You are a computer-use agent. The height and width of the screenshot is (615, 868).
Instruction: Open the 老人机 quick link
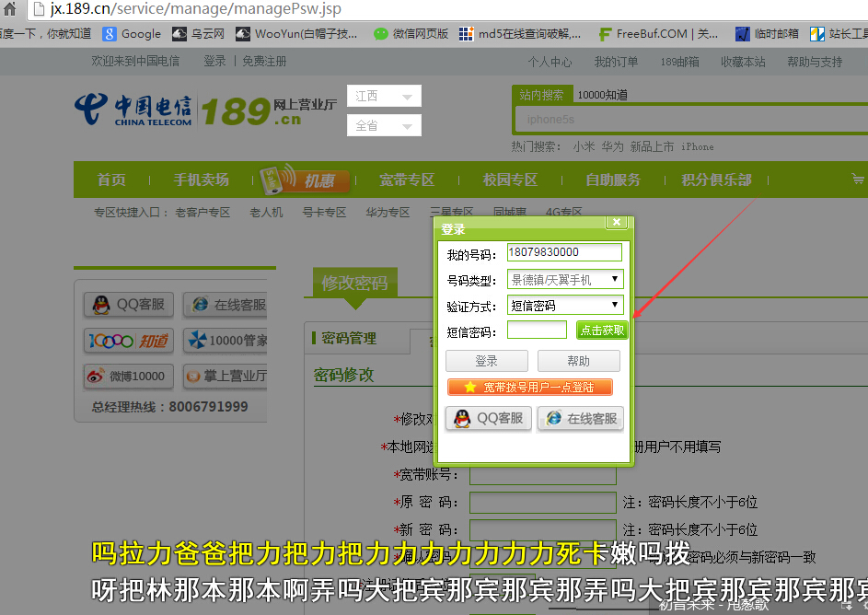tap(266, 213)
